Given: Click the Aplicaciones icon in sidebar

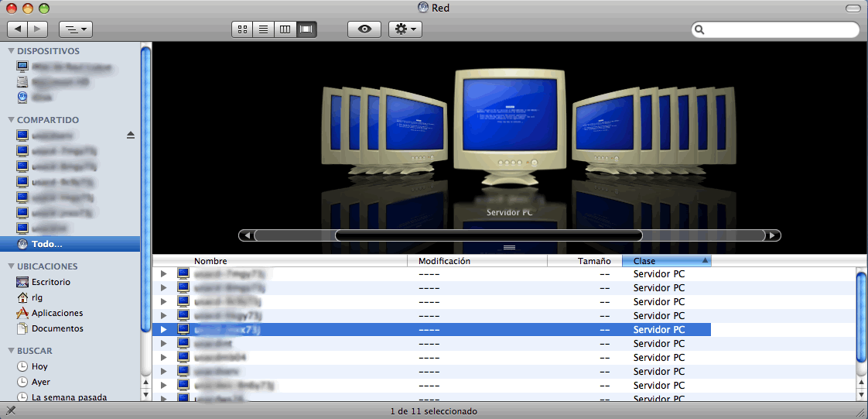Looking at the screenshot, I should (x=22, y=313).
